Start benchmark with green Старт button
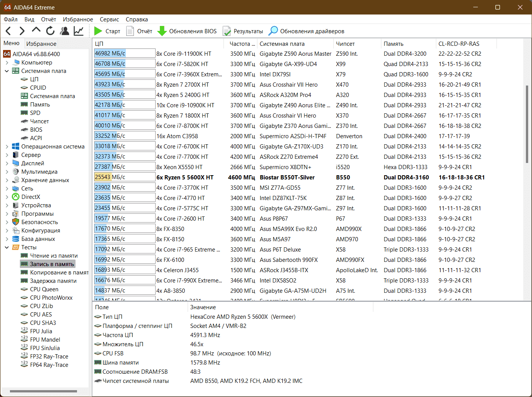Viewport: 532px width, 397px height. point(107,31)
